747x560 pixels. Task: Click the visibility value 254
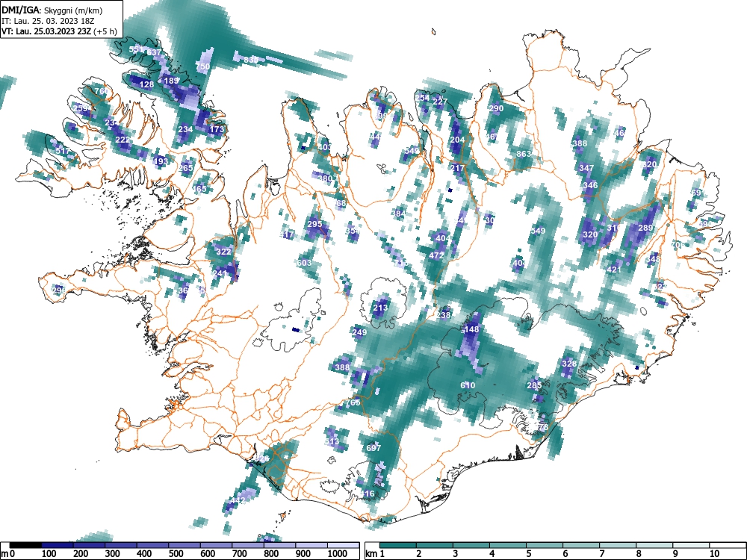422,98
